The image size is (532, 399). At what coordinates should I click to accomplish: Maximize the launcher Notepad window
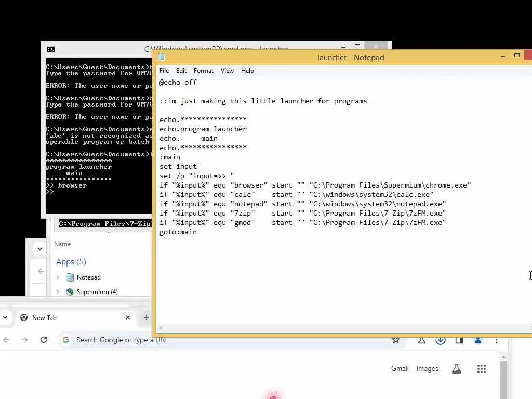pos(517,55)
